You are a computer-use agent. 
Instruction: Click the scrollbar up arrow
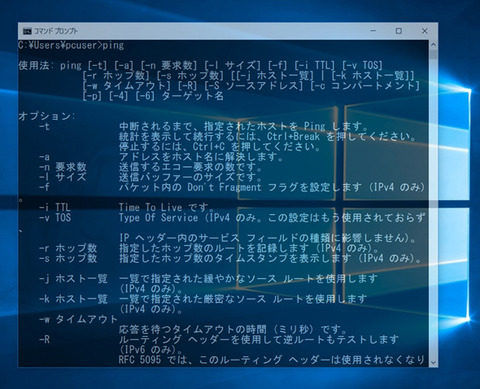pyautogui.click(x=433, y=44)
